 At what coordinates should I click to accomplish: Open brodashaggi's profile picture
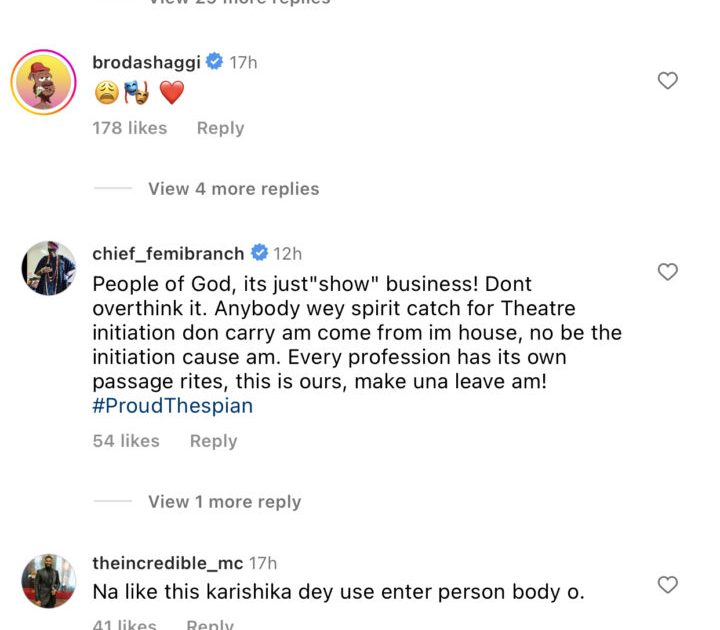(x=45, y=82)
